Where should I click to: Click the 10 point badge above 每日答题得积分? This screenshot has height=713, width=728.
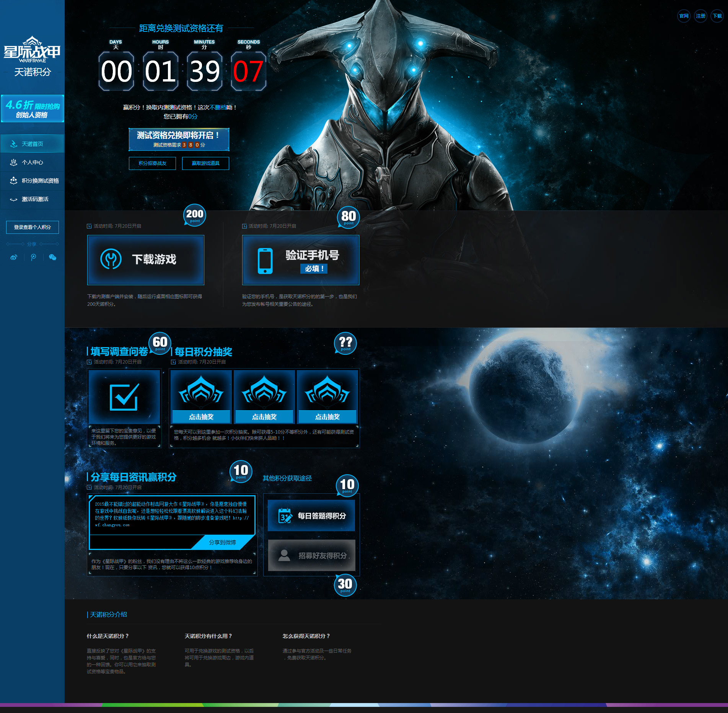pyautogui.click(x=347, y=486)
